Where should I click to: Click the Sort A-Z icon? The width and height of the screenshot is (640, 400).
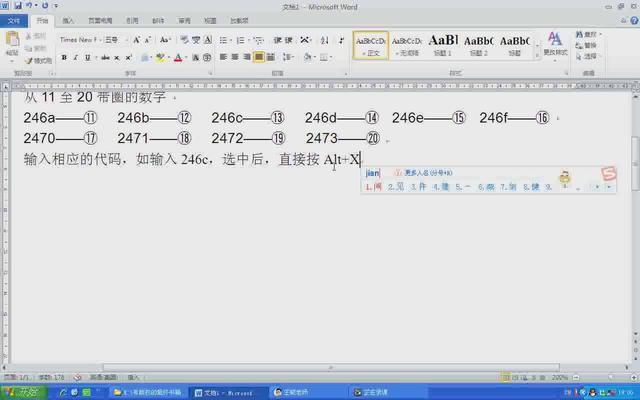point(324,40)
